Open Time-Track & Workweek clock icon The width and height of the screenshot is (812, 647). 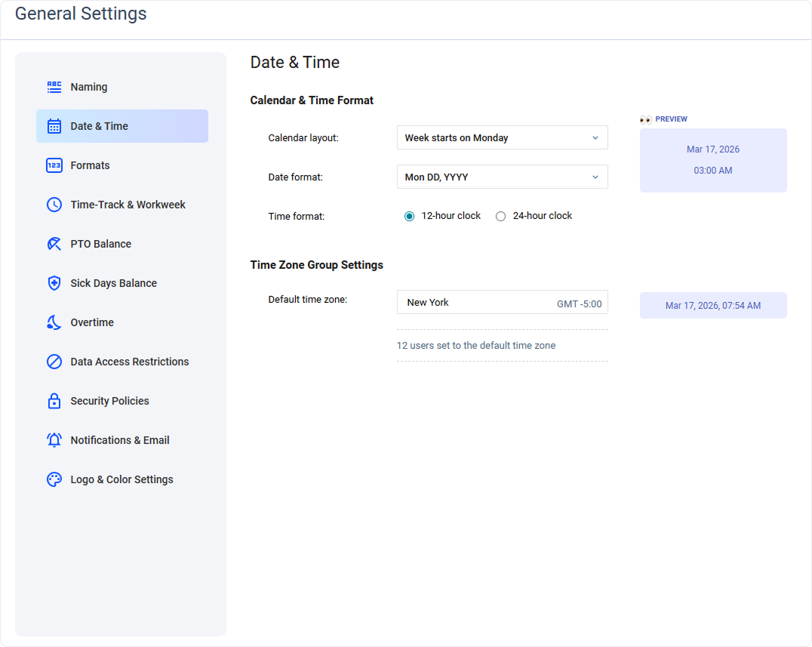pyautogui.click(x=54, y=205)
